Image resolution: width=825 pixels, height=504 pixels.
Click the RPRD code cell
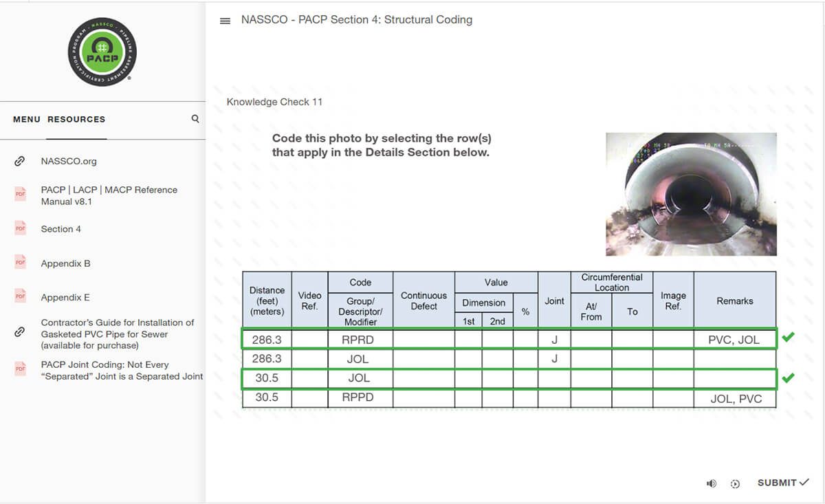coord(360,339)
